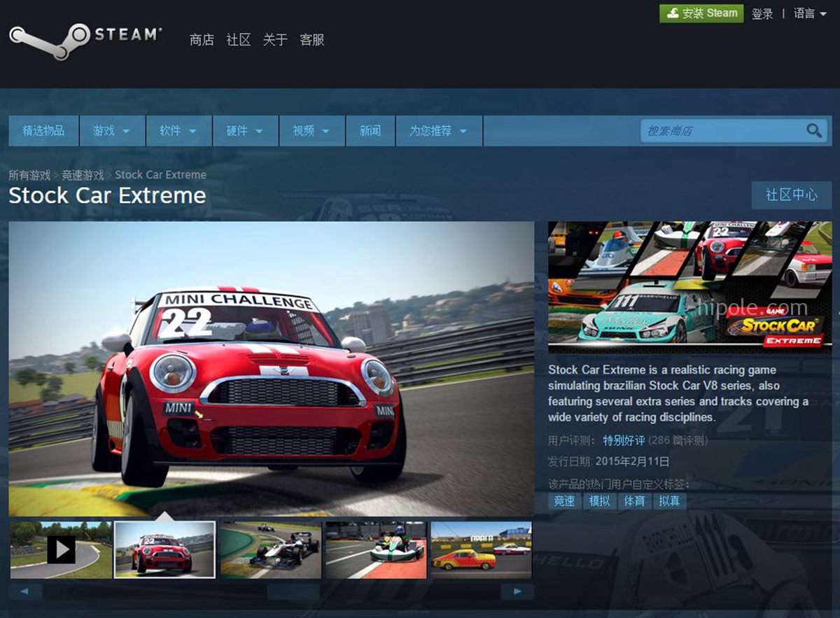This screenshot has width=840, height=618.
Task: Select the yellow classic car thumbnail
Action: (481, 549)
